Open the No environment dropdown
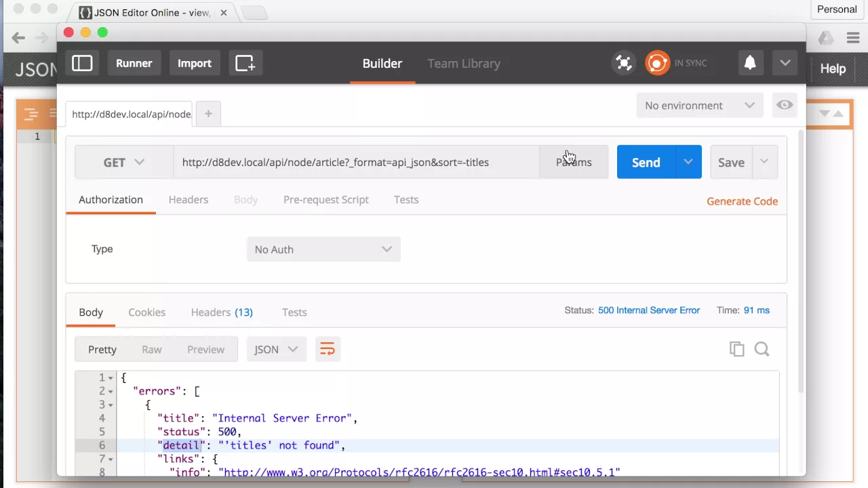Viewport: 868px width, 488px height. [x=700, y=105]
